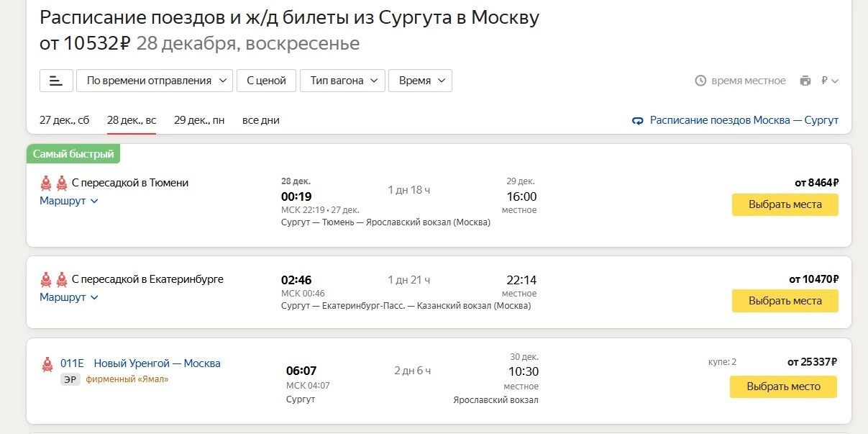Switch to the 27 дек., сб tab
868x434 pixels.
(x=64, y=120)
